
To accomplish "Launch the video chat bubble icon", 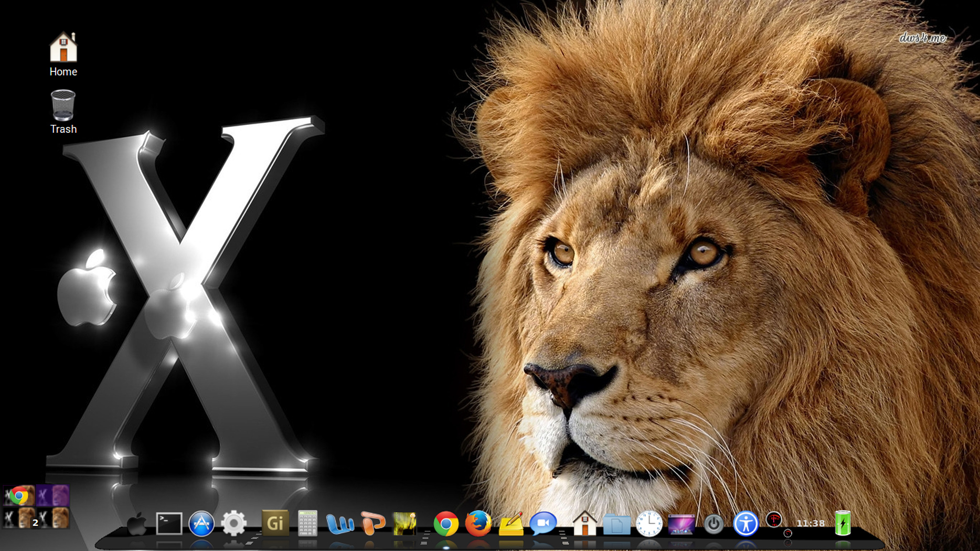I will click(x=543, y=524).
